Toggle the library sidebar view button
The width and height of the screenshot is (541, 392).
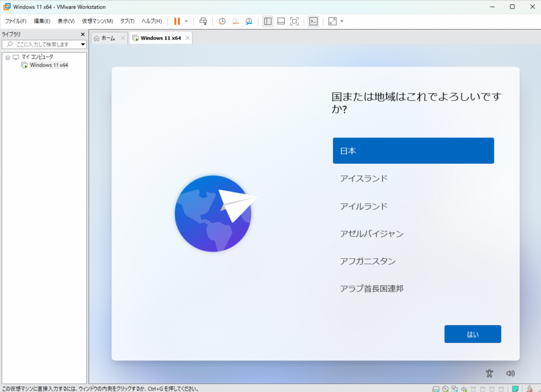(x=268, y=21)
